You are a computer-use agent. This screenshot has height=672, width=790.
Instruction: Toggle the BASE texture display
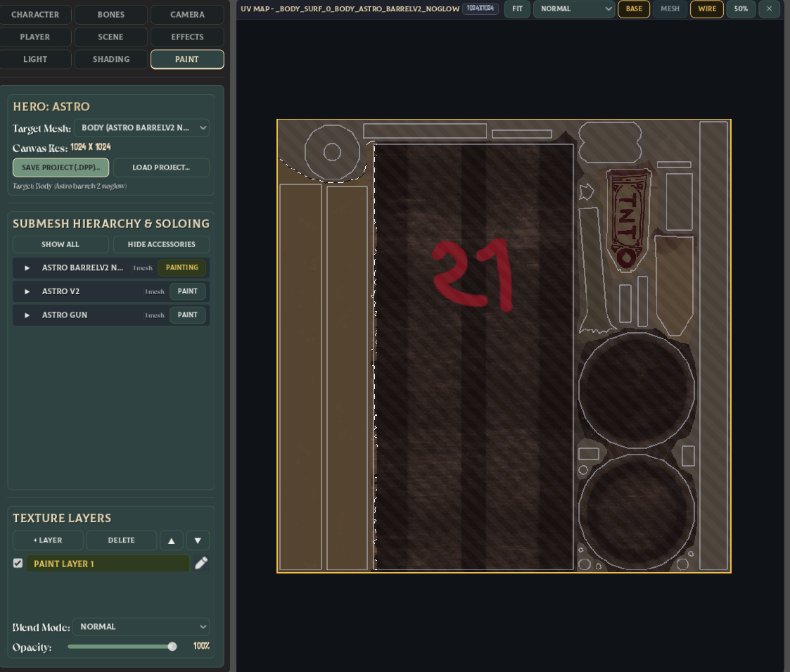[634, 8]
